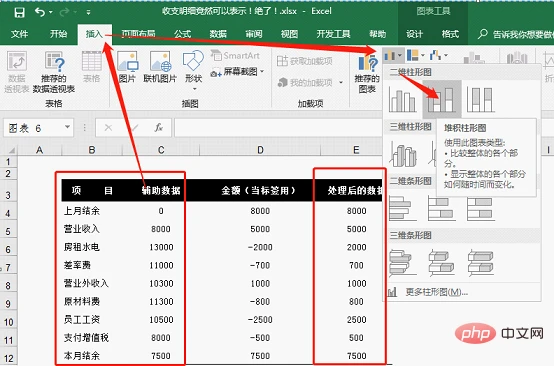554x366 pixels.
Task: Go to the 审阅 tab
Action: click(254, 34)
